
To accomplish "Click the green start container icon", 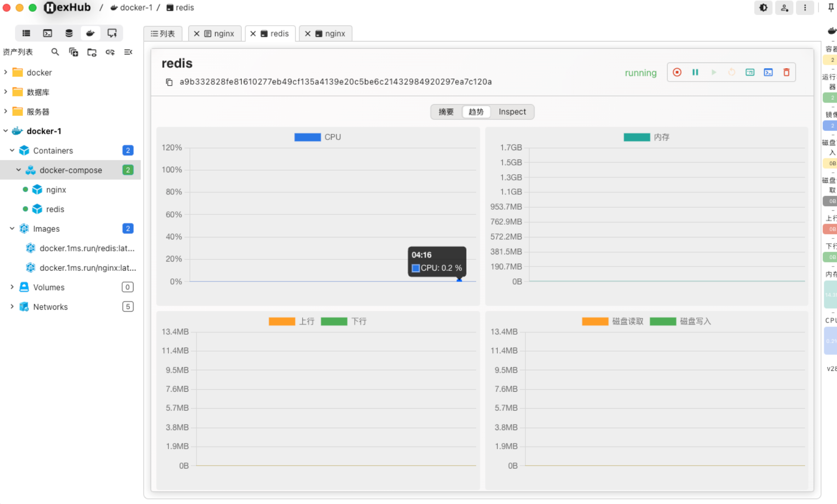I will [713, 72].
